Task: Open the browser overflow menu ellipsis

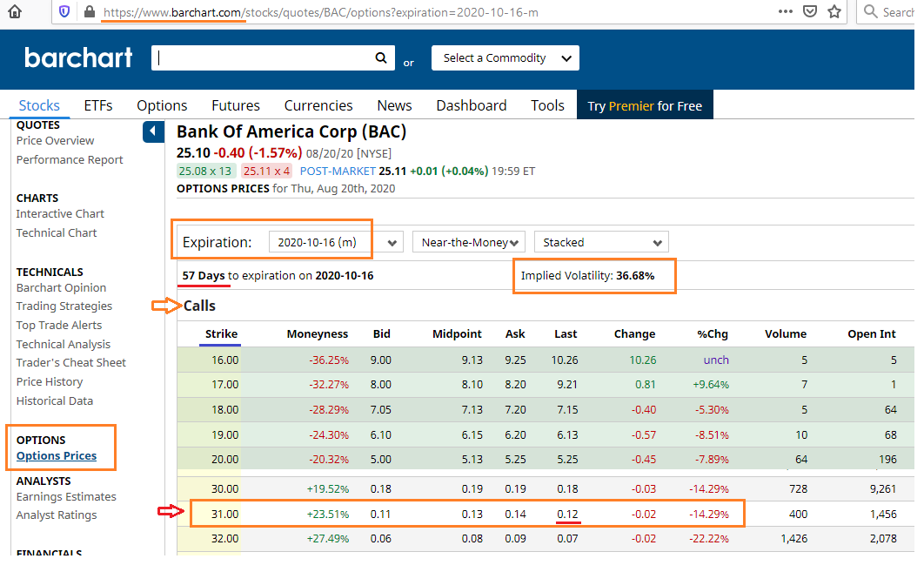Action: (x=785, y=11)
